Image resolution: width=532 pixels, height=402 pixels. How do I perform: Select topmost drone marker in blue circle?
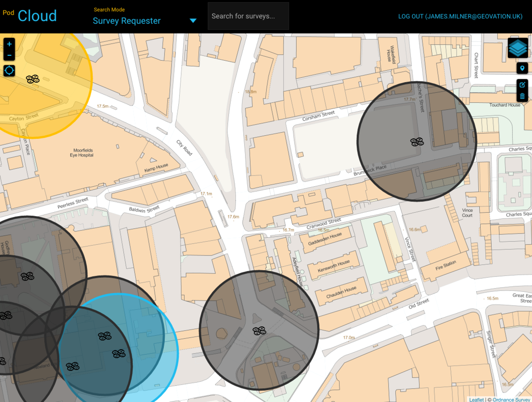[105, 336]
